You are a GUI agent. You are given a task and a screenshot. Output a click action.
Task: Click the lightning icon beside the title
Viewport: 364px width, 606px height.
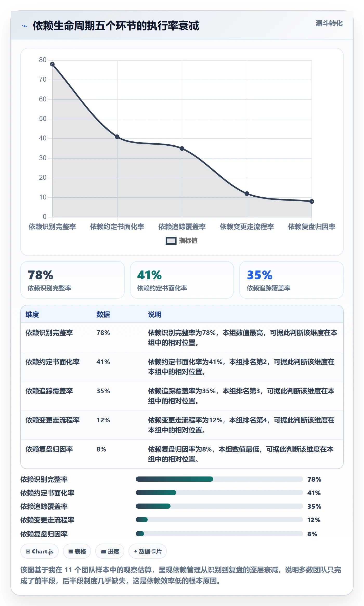click(x=25, y=26)
